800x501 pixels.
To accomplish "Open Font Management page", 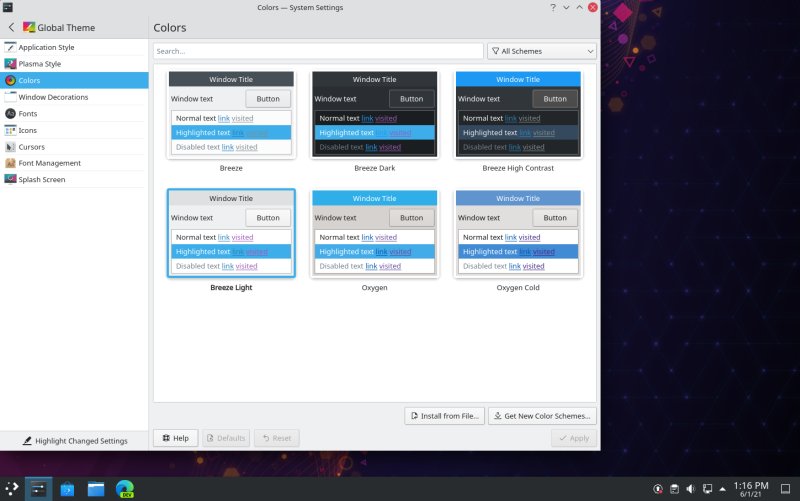I will (x=49, y=163).
